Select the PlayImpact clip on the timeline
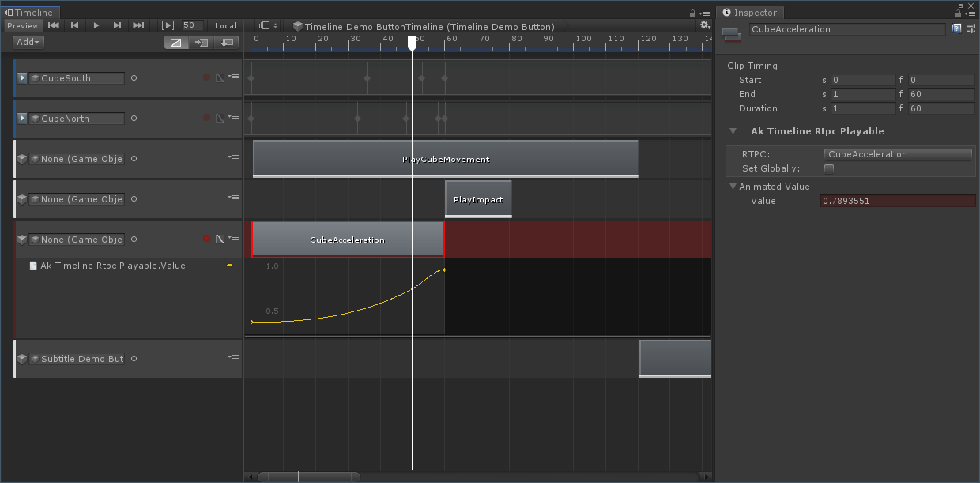The width and height of the screenshot is (980, 483). tap(478, 199)
